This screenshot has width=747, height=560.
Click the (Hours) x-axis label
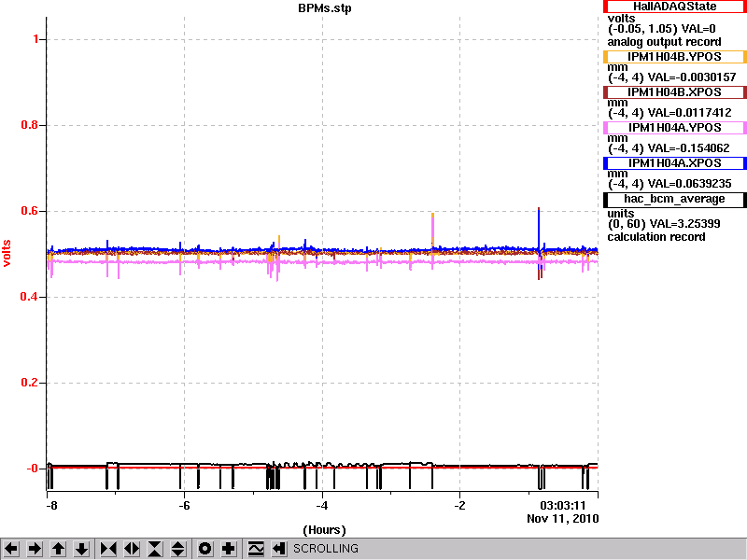(324, 530)
